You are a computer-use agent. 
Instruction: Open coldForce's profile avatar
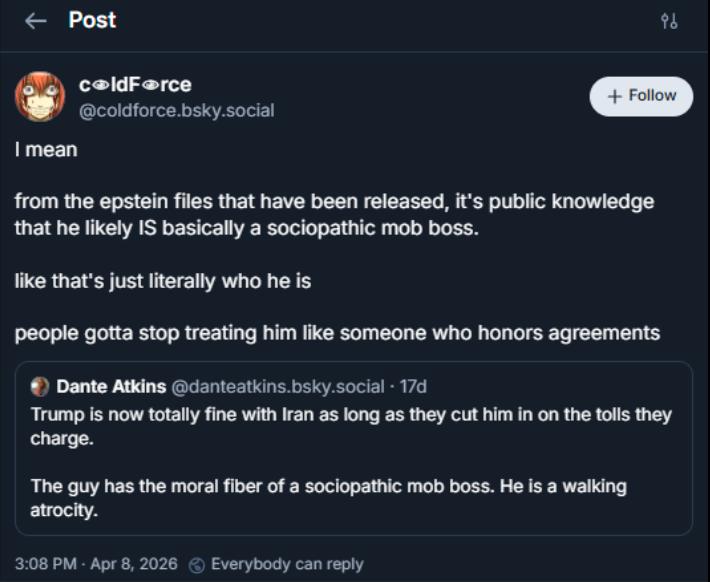[x=40, y=97]
